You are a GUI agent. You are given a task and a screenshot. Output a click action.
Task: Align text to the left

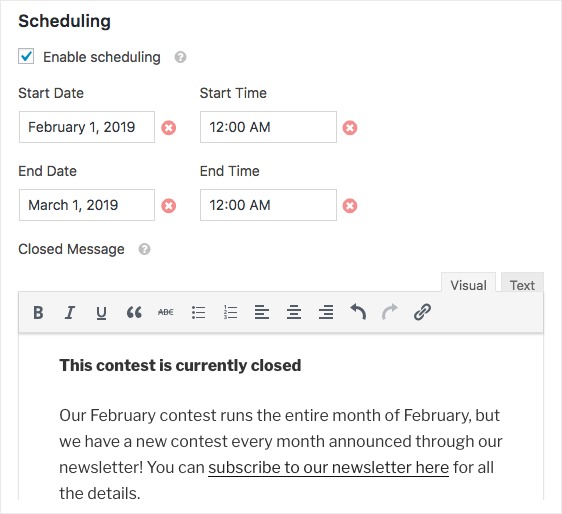pyautogui.click(x=262, y=312)
